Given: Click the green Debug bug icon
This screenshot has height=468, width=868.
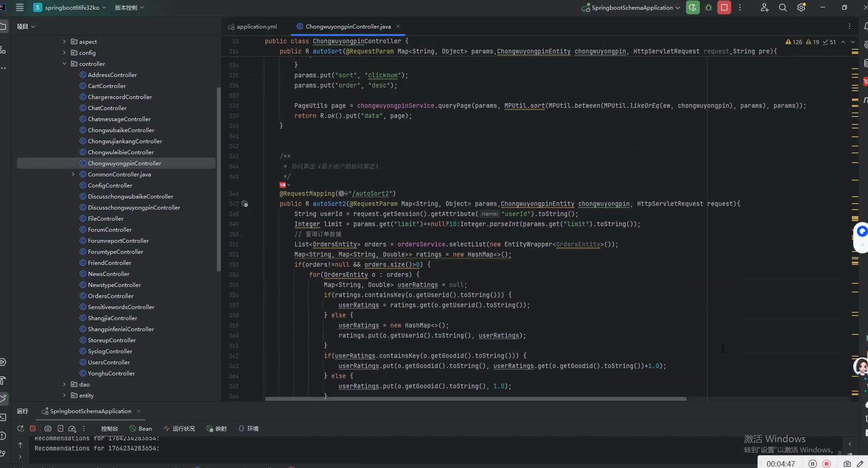Looking at the screenshot, I should point(709,7).
